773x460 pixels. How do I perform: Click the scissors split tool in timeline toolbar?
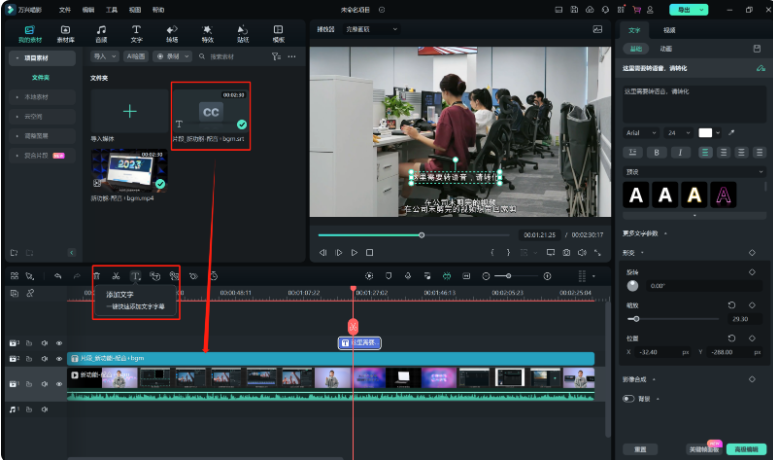coord(116,275)
